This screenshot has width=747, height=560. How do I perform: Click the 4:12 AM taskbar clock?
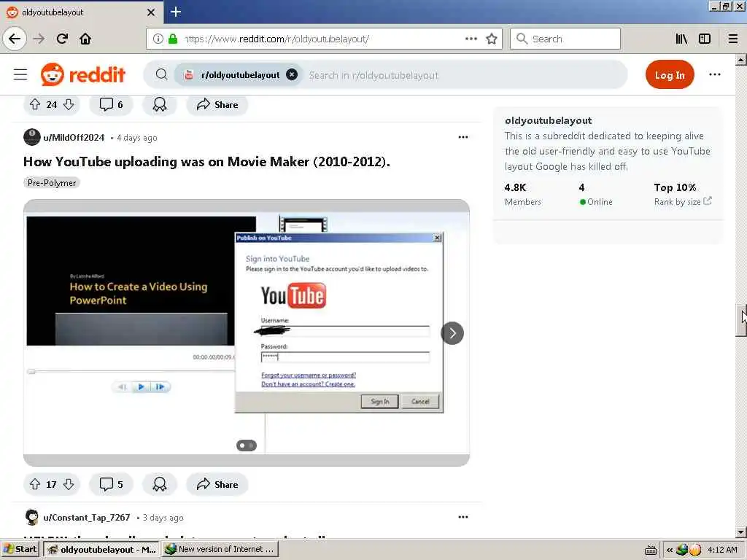point(722,550)
